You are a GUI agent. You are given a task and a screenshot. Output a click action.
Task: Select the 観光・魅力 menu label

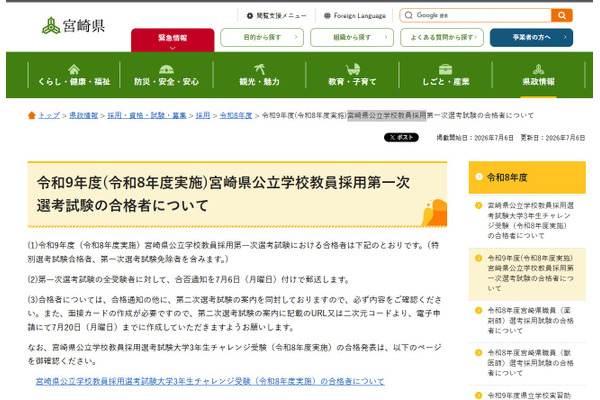coord(259,82)
